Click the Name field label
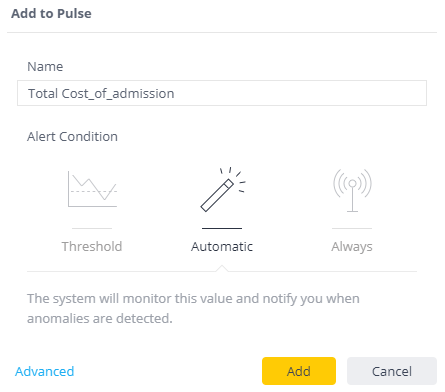This screenshot has height=392, width=445. pyautogui.click(x=45, y=67)
